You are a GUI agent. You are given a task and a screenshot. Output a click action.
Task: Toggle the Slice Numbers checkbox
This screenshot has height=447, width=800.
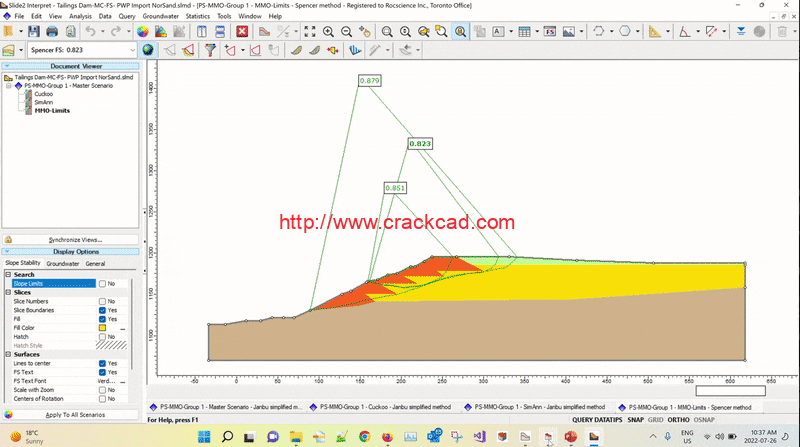(x=102, y=302)
